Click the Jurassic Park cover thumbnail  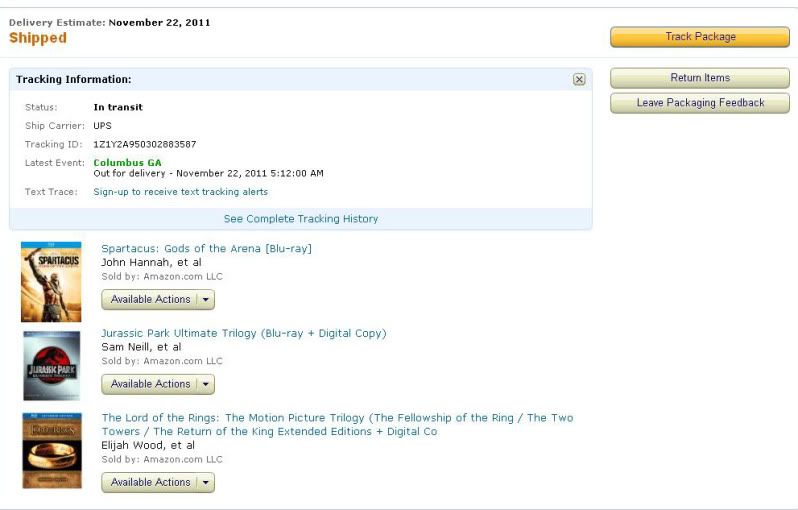[x=51, y=365]
